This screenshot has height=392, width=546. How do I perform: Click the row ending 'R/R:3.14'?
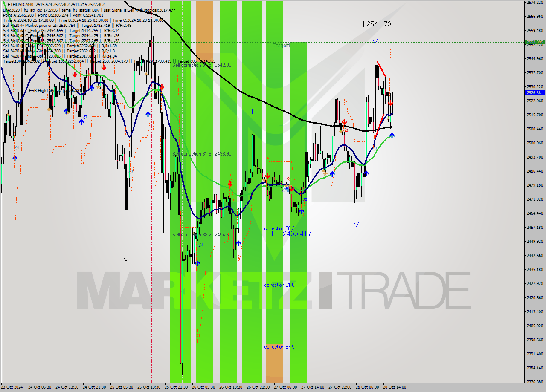point(61,30)
